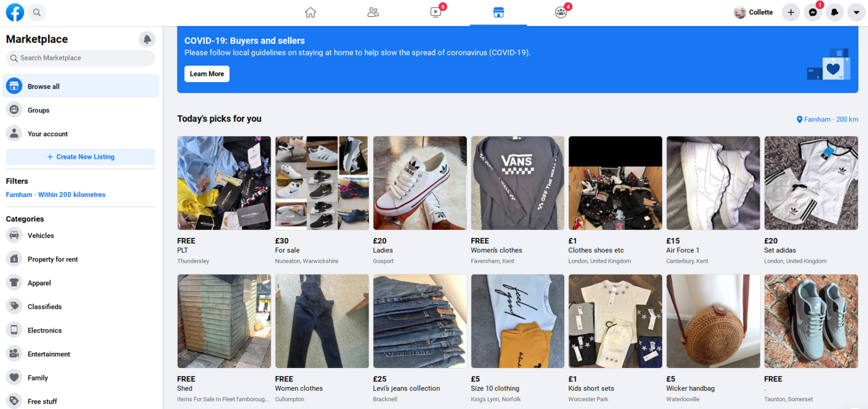Click the plus Create icon in header
Viewport: 868px width, 409px height.
pos(791,12)
